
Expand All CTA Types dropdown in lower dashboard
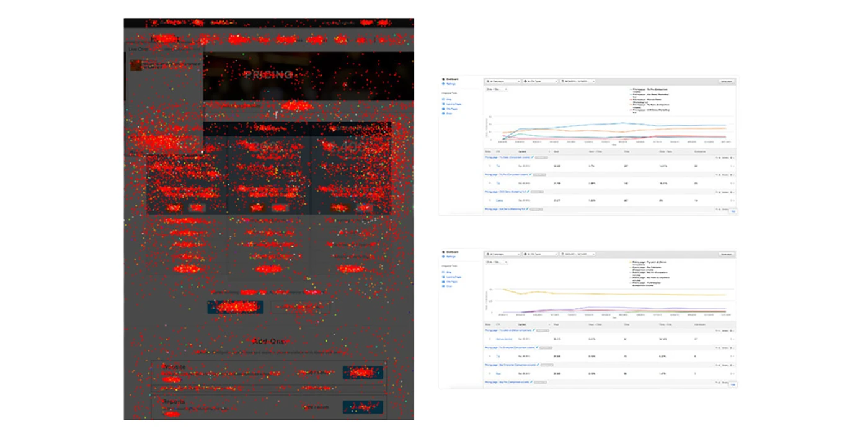point(540,254)
